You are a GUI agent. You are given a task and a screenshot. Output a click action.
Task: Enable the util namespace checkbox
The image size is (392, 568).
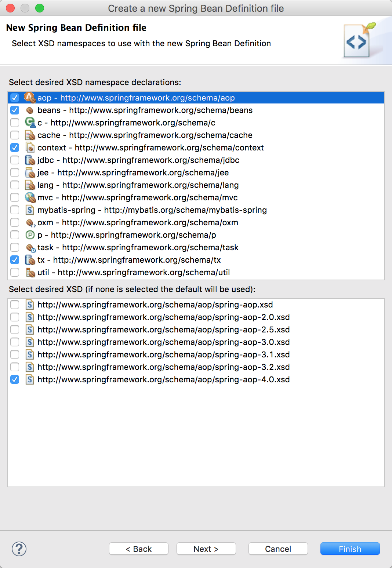click(x=15, y=272)
